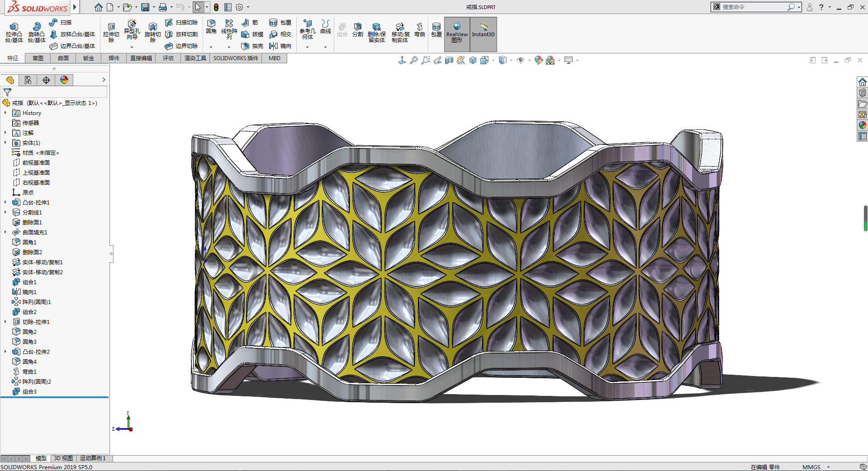Viewport: 868px width, 471px height.
Task: Switch to the 草图 (Sketch) ribbon tab
Action: click(38, 58)
